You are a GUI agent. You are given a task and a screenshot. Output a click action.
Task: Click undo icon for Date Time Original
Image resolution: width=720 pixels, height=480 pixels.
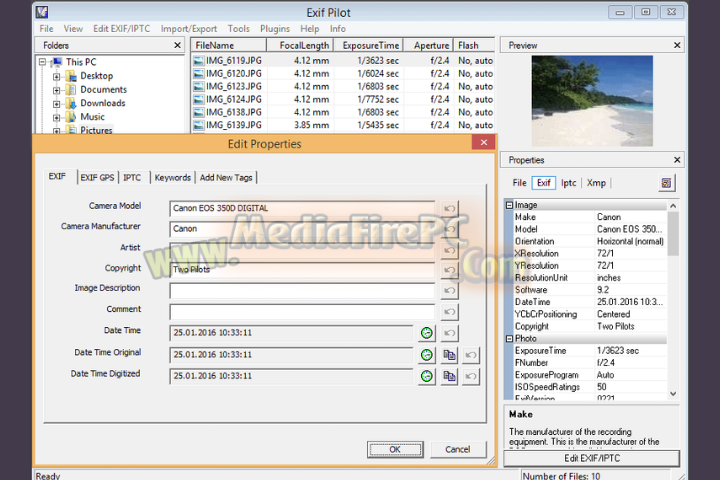point(471,355)
